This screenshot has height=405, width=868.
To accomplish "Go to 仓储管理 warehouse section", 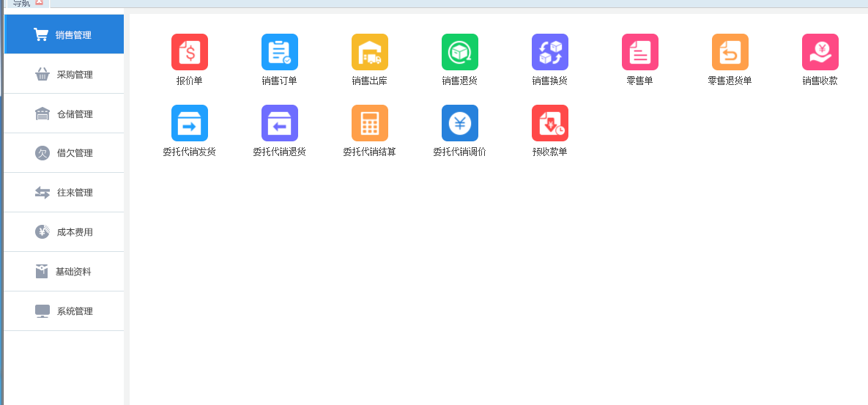I will [x=64, y=114].
